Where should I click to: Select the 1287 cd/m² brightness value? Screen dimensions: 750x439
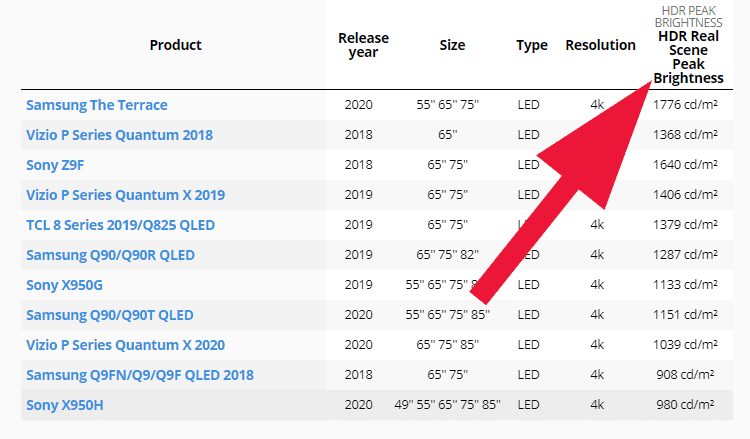click(x=685, y=254)
